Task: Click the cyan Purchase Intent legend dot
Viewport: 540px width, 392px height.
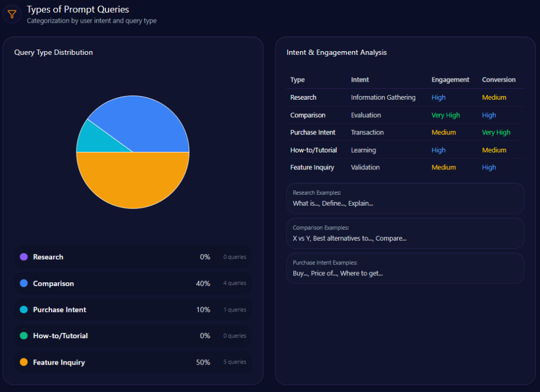Action: click(x=24, y=310)
